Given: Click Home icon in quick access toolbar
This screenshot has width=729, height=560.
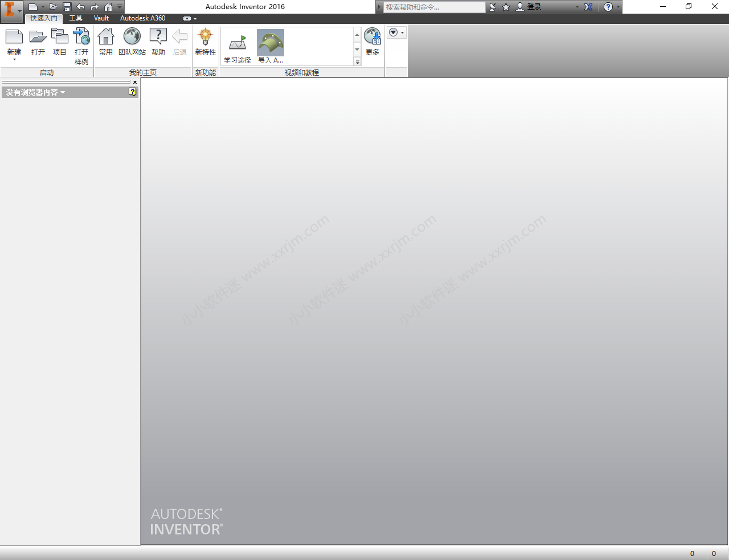Looking at the screenshot, I should pyautogui.click(x=108, y=7).
